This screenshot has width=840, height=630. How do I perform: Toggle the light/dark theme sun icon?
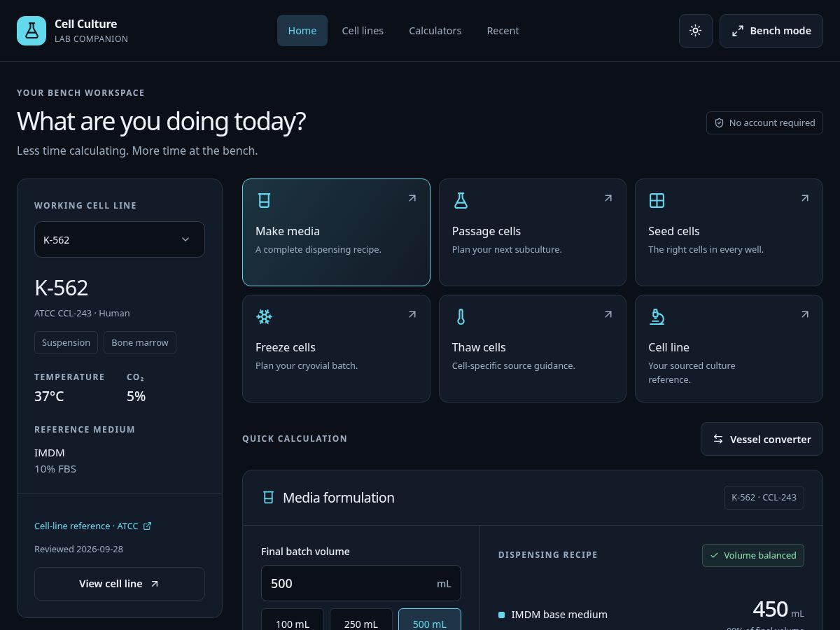[x=695, y=31]
